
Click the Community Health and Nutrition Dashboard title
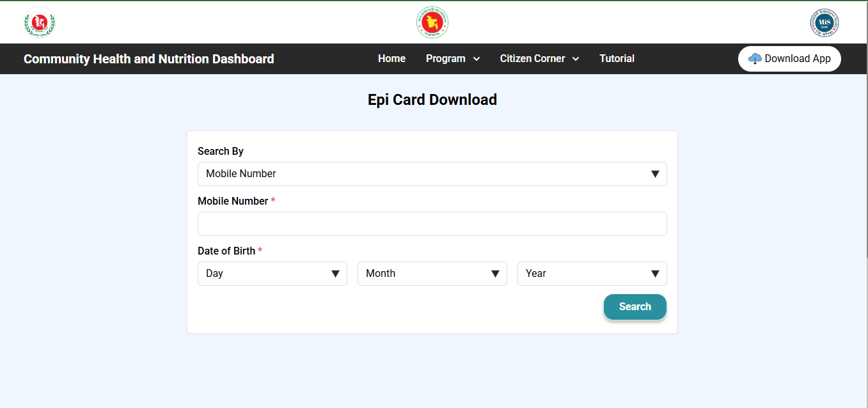[x=148, y=58]
